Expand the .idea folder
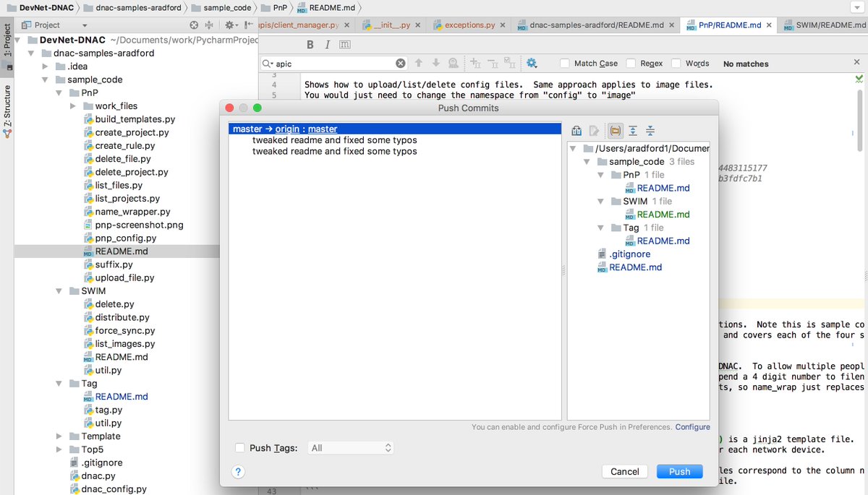Viewport: 868px width, 495px height. [x=45, y=66]
